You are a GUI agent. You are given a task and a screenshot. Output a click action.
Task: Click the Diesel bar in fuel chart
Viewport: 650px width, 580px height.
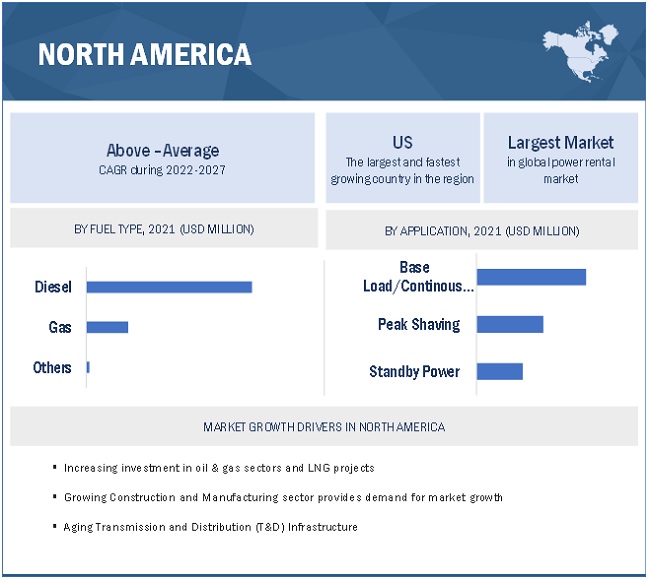point(169,287)
